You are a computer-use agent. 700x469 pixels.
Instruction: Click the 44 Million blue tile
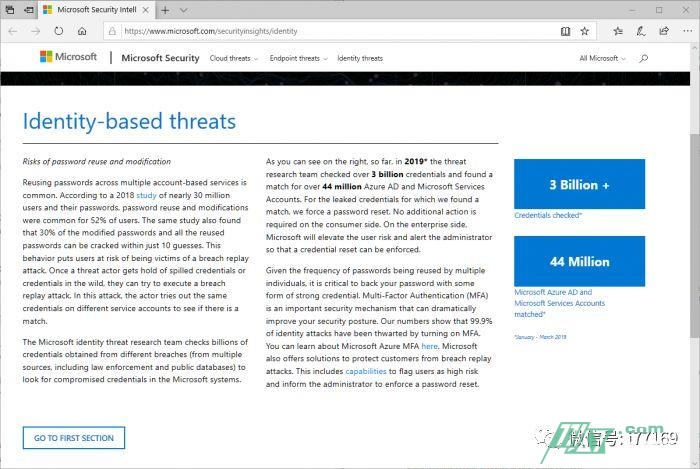coord(579,261)
